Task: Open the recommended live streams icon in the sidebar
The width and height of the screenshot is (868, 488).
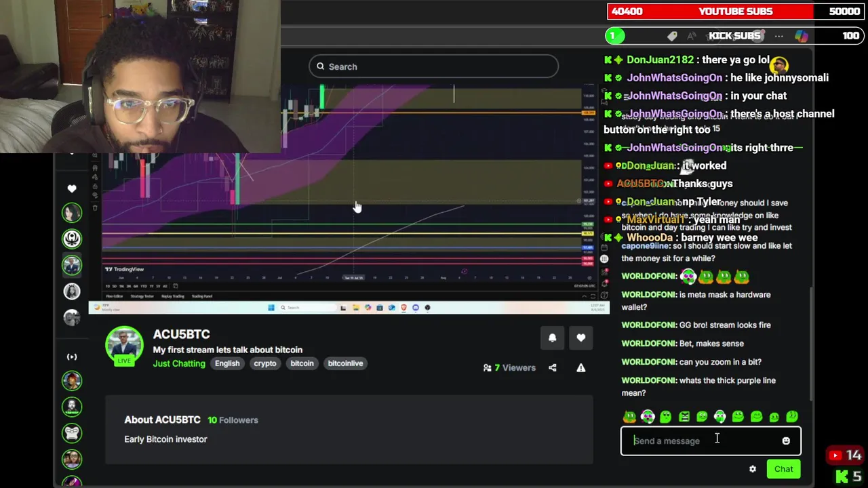Action: pos(72,357)
